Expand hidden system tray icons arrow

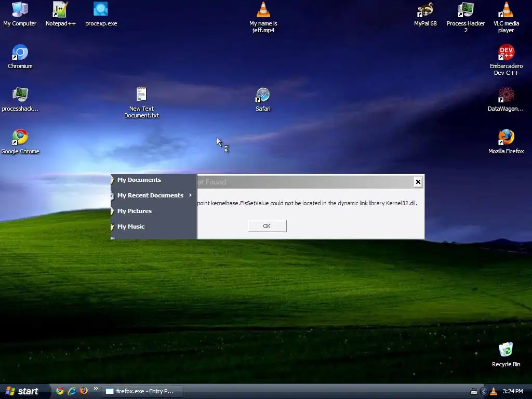pos(484,392)
